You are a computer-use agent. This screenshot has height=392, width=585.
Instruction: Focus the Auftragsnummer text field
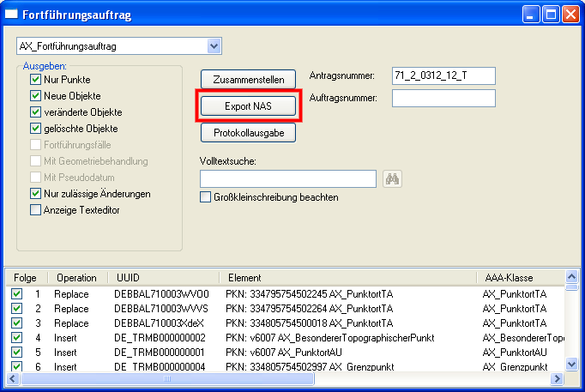443,99
